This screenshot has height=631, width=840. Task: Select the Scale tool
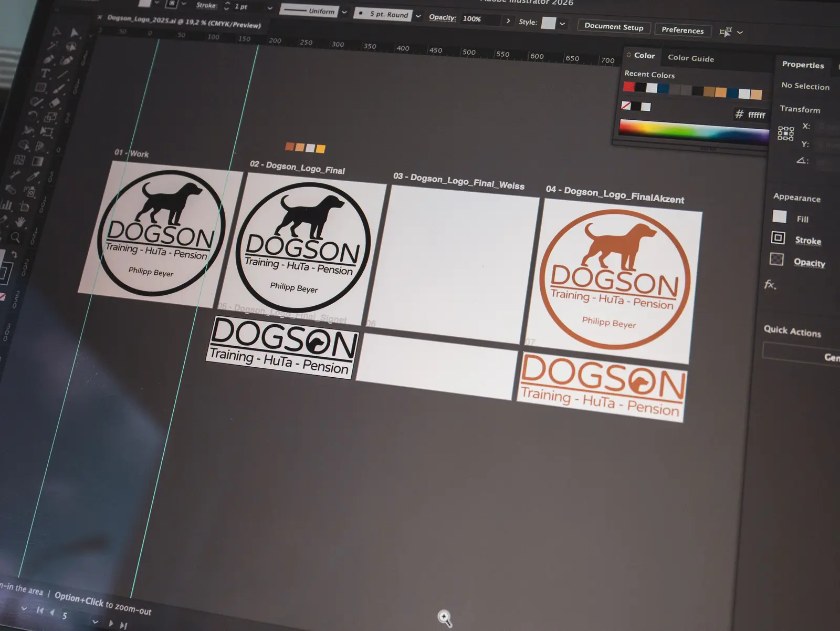click(x=50, y=117)
